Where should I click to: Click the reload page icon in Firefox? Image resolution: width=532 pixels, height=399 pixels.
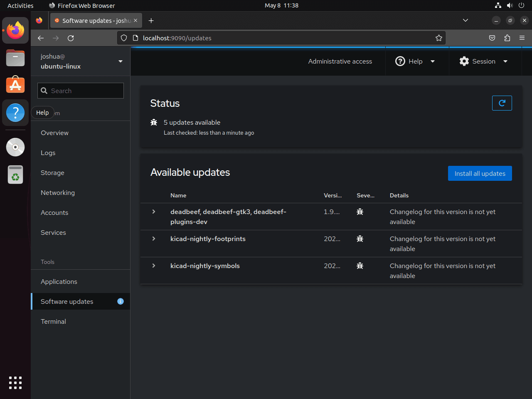[x=71, y=38]
